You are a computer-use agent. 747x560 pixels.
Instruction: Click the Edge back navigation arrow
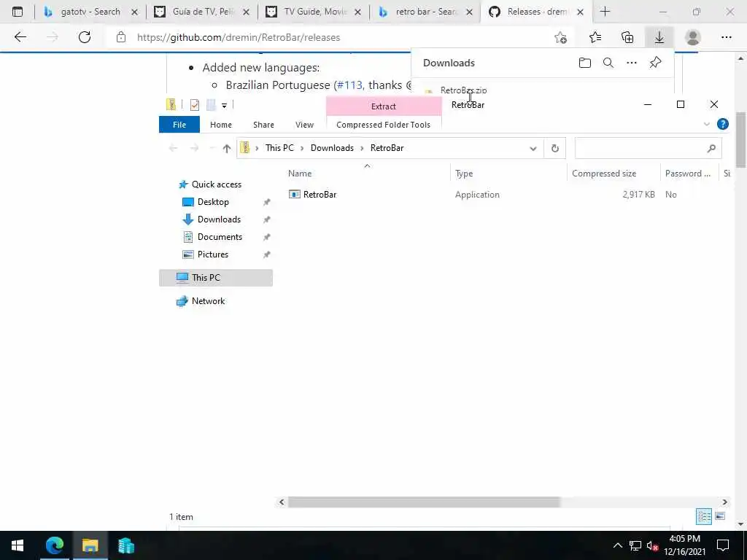(20, 37)
